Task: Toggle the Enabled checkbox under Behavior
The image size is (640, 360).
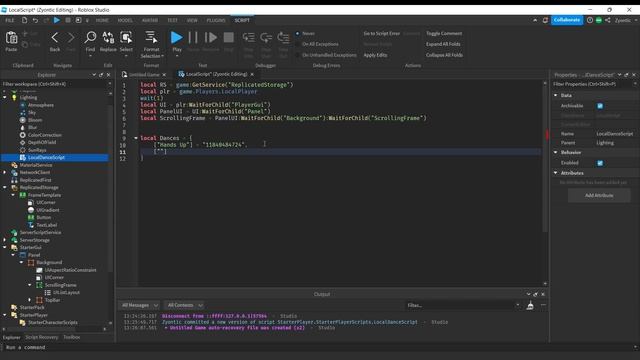Action: click(x=600, y=163)
